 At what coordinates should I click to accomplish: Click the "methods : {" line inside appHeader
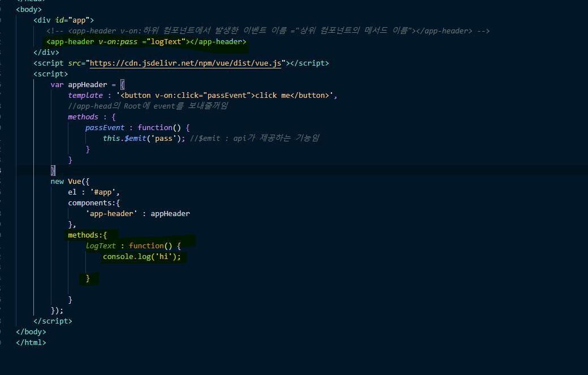[92, 117]
